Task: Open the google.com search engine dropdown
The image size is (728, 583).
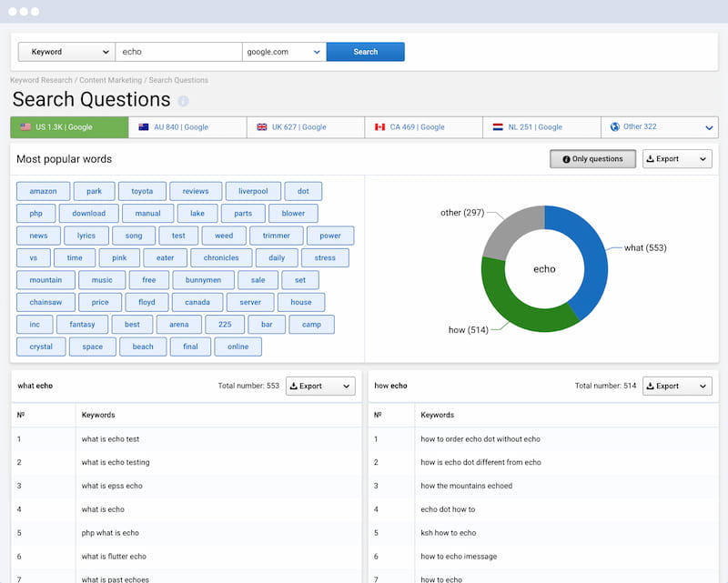Action: (x=284, y=52)
